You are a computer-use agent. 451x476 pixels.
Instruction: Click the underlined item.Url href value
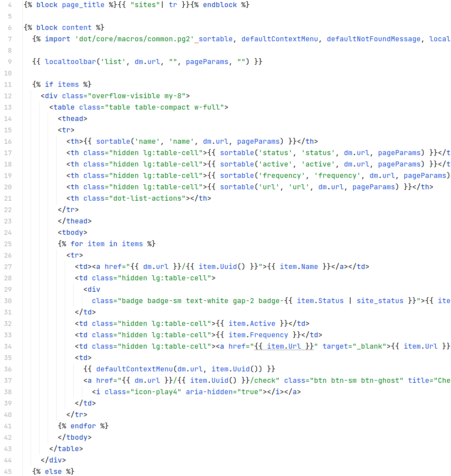tap(284, 347)
